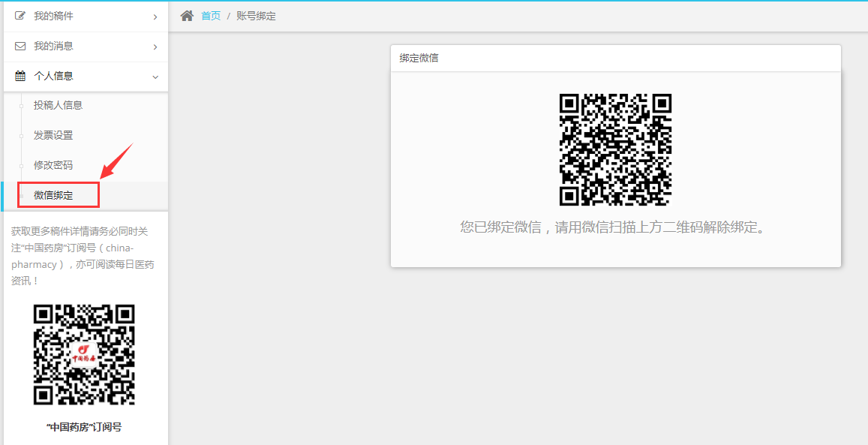
Task: Click the 个人信息 calendar icon
Action: pyautogui.click(x=20, y=76)
